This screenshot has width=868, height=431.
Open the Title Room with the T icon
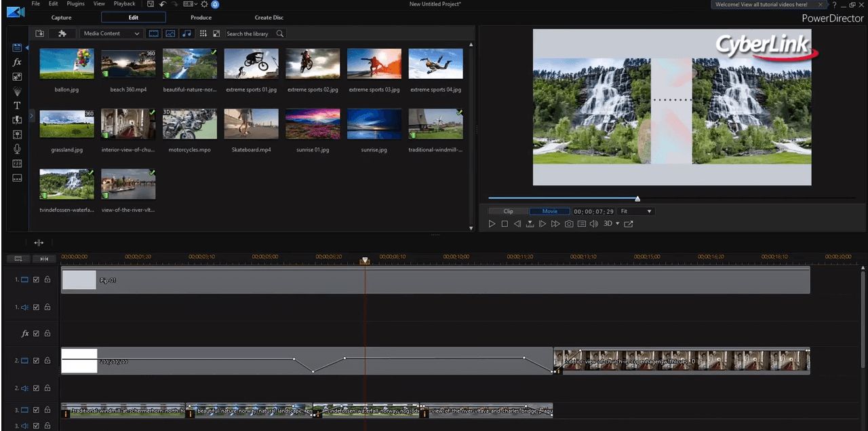coord(17,105)
